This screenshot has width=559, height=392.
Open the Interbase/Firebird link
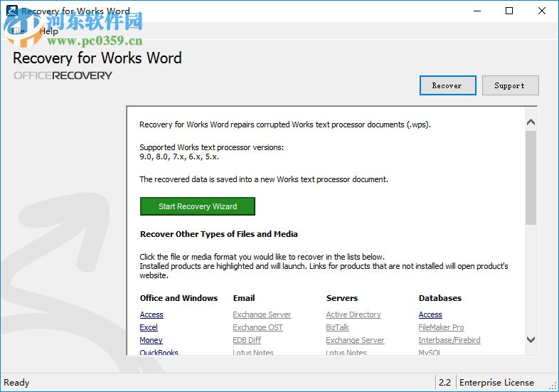[x=449, y=340]
